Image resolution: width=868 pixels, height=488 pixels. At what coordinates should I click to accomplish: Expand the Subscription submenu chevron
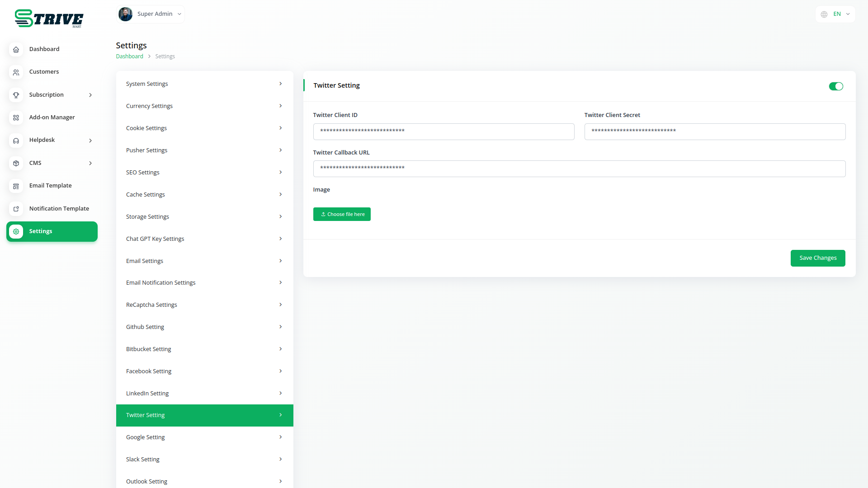point(90,95)
